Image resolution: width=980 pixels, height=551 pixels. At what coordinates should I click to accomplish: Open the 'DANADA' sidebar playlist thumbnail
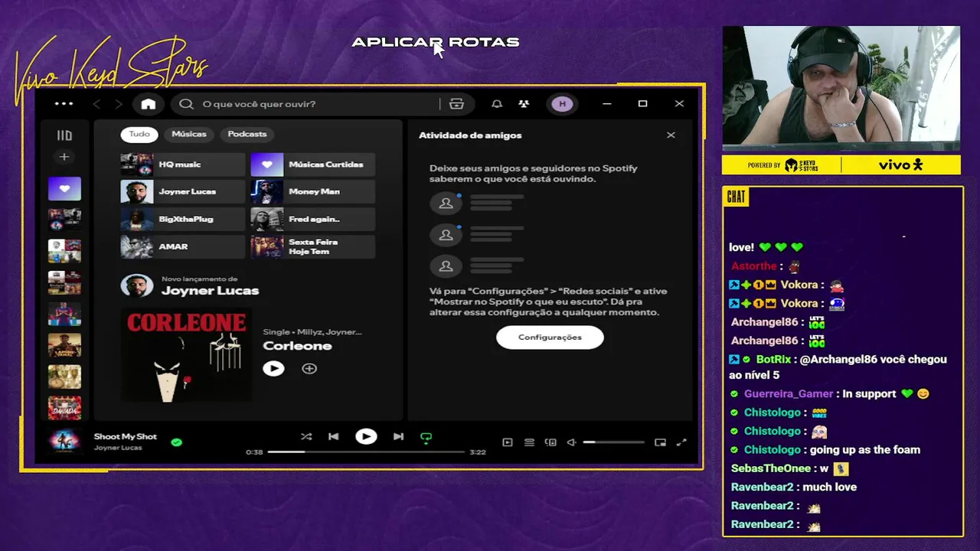coord(64,408)
